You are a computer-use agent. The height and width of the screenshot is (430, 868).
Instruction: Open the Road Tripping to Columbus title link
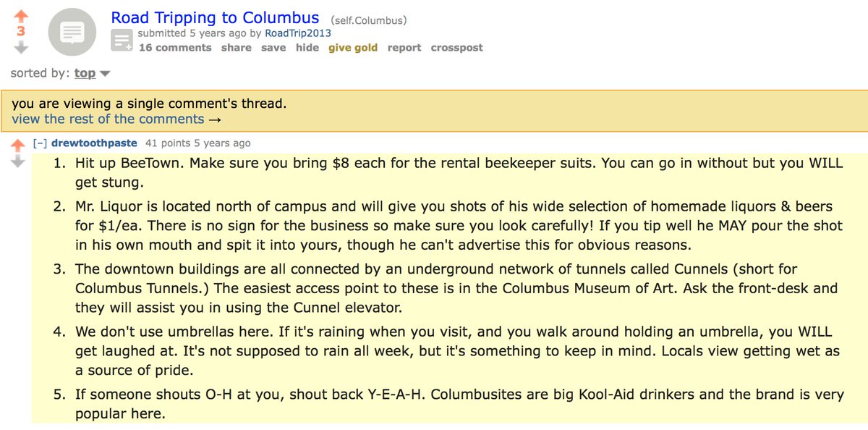point(215,17)
